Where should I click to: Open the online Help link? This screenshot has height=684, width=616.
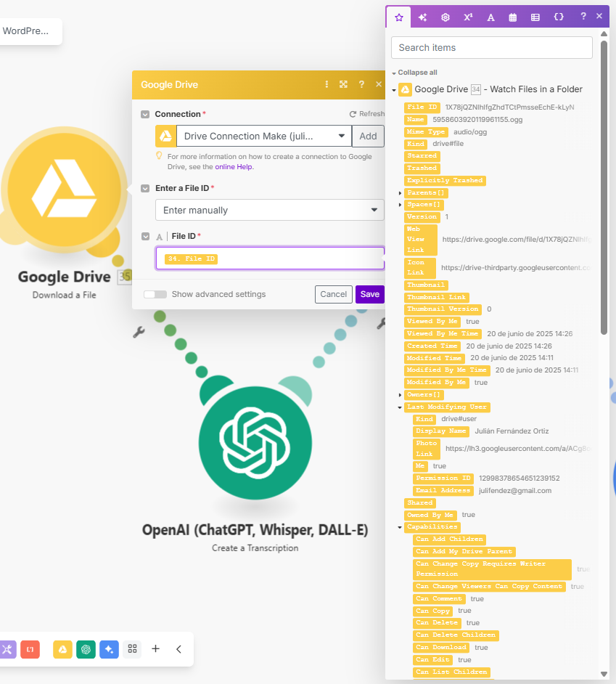coord(233,166)
